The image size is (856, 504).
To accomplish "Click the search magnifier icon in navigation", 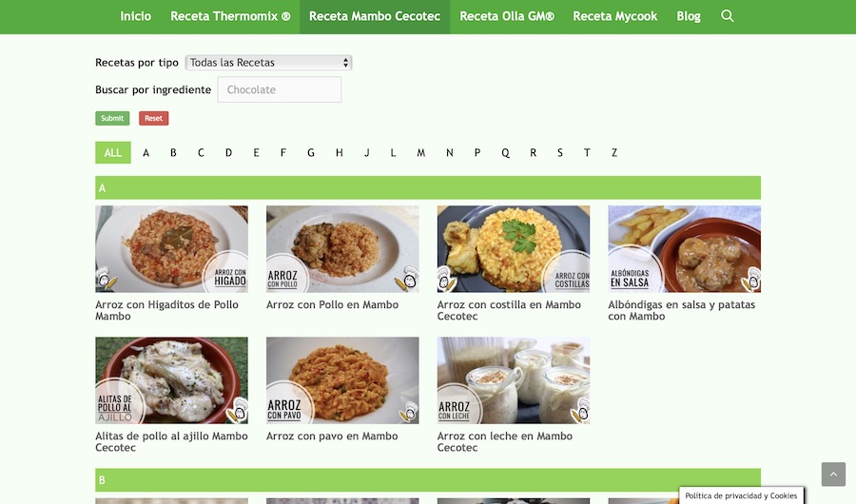I will point(727,16).
